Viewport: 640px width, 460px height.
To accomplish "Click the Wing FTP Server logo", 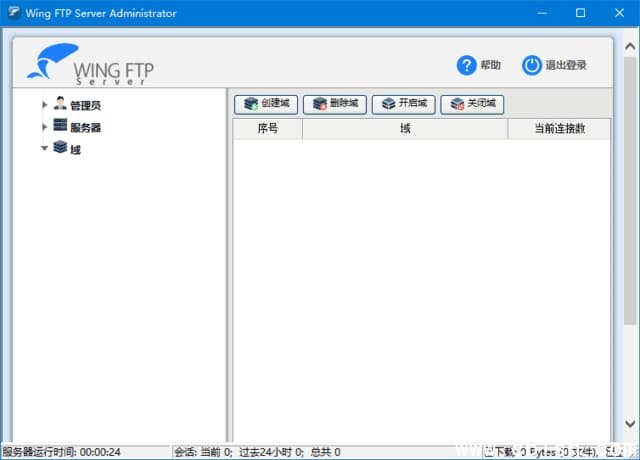I will [x=90, y=64].
